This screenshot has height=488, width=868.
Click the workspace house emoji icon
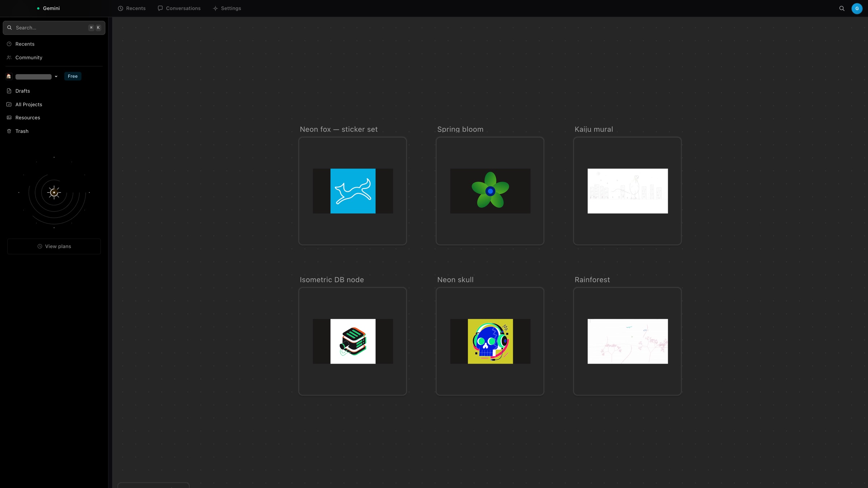coord(9,76)
